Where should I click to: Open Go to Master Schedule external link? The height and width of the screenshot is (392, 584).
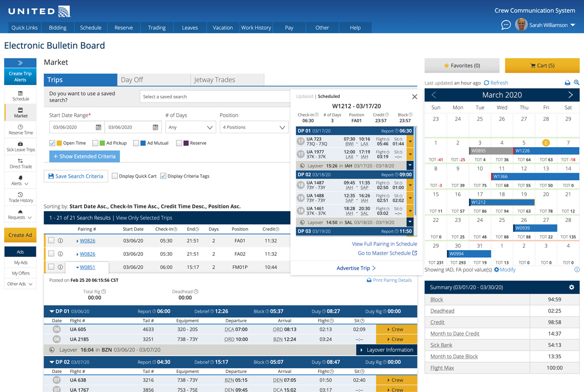click(x=387, y=253)
